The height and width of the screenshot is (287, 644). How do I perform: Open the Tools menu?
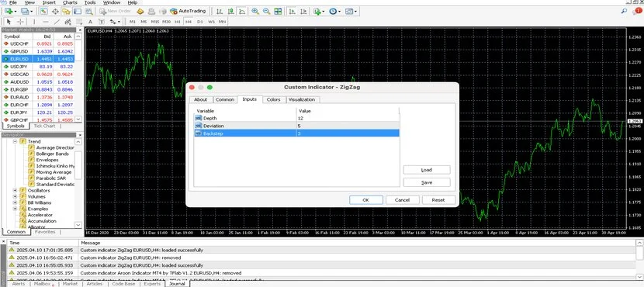tap(89, 2)
